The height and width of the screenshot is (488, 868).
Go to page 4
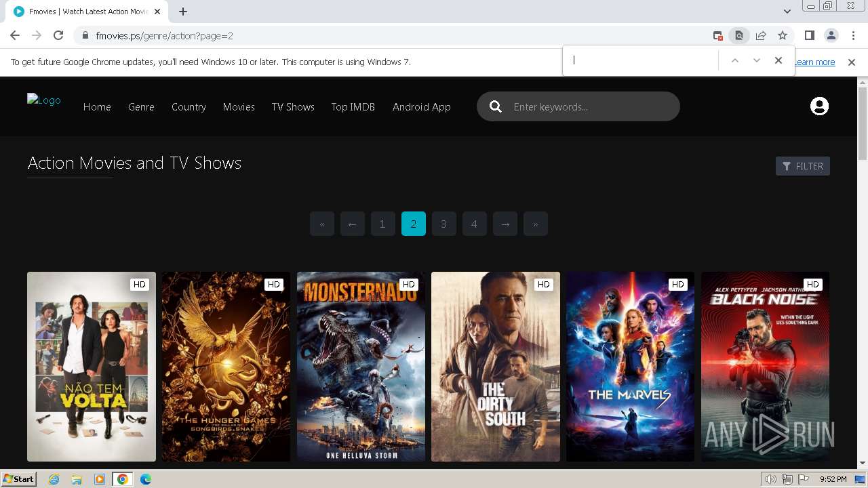click(475, 224)
